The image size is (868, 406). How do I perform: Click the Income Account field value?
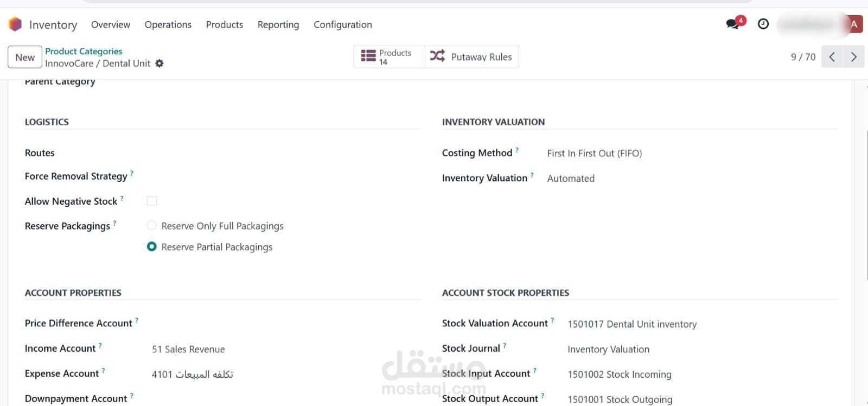coord(188,349)
